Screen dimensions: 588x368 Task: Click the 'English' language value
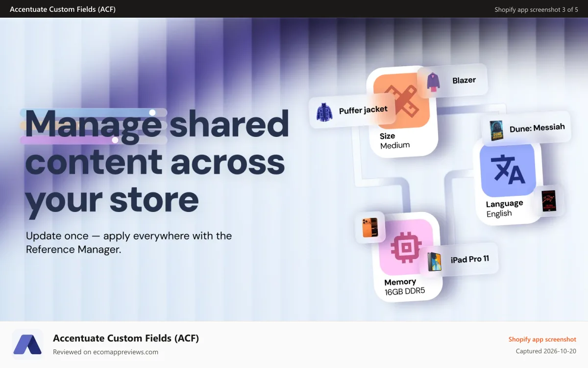coord(499,214)
